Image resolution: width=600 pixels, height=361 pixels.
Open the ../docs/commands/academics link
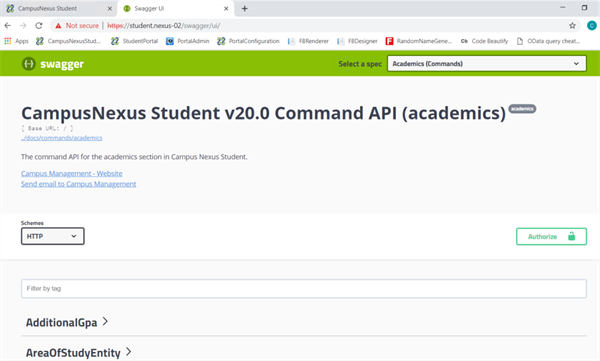click(x=62, y=138)
